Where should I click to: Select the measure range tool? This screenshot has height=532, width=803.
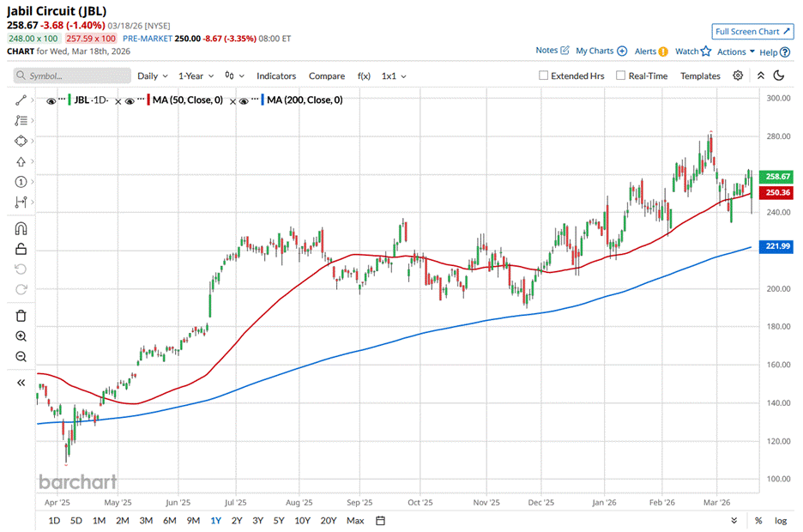[21, 203]
